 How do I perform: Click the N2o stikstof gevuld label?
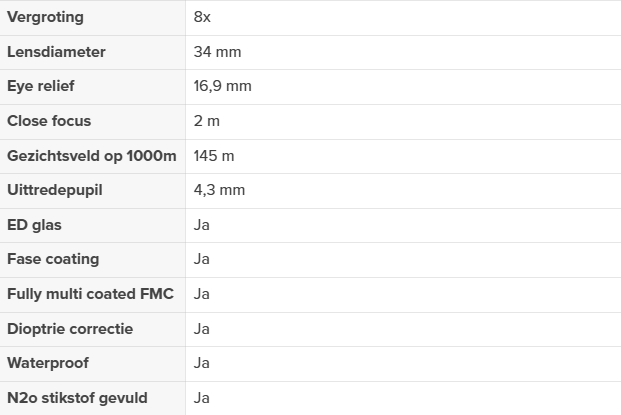(x=77, y=398)
